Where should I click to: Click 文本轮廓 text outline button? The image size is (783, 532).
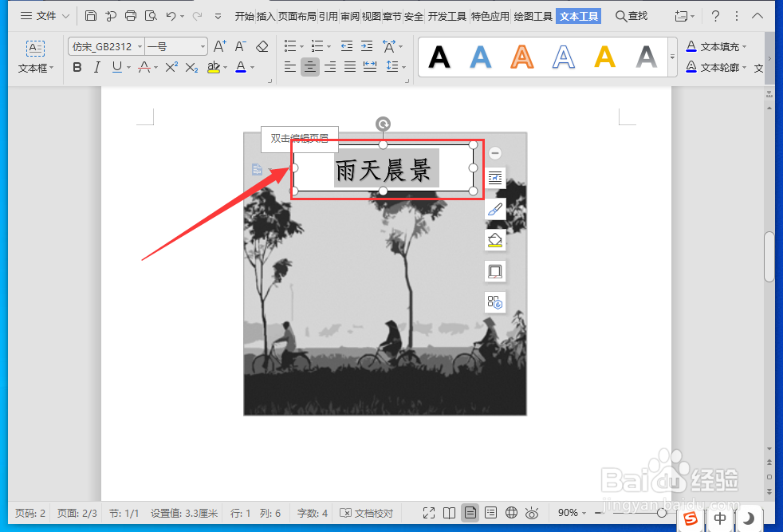pos(716,67)
